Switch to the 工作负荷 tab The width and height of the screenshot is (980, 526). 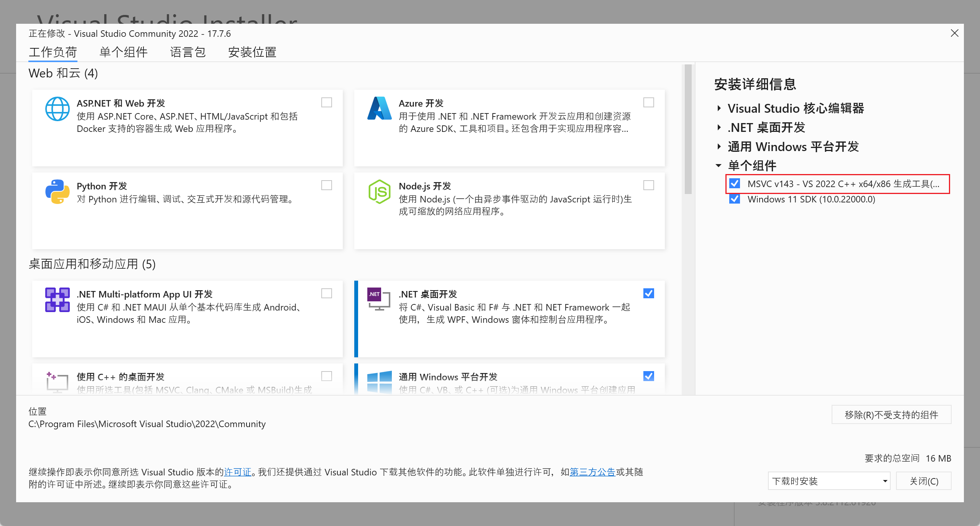coord(53,52)
